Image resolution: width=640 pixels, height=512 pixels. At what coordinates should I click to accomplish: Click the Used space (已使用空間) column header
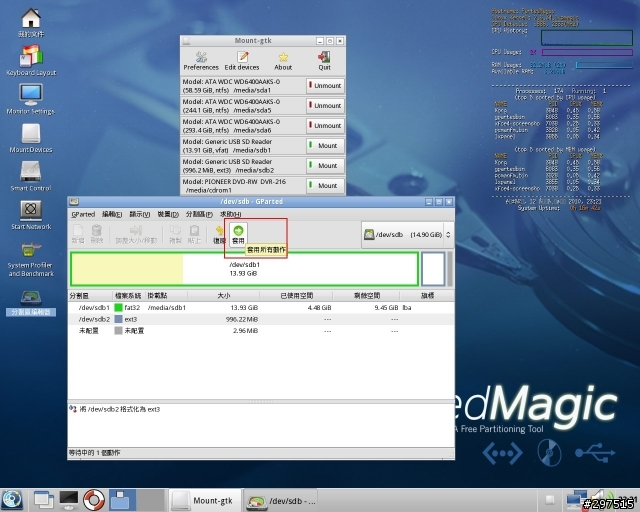coord(296,296)
